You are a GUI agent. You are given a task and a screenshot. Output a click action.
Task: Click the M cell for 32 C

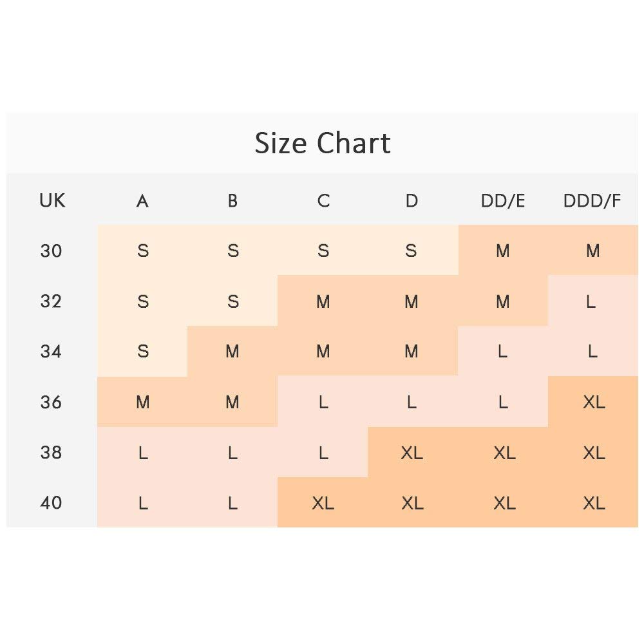pos(323,301)
